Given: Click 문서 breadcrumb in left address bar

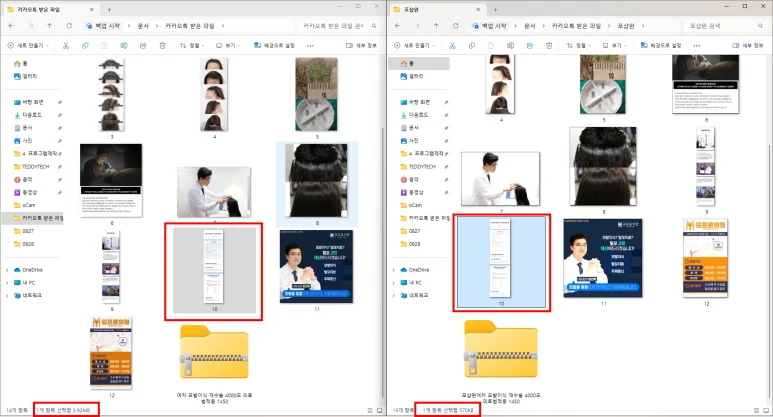Looking at the screenshot, I should pyautogui.click(x=143, y=26).
